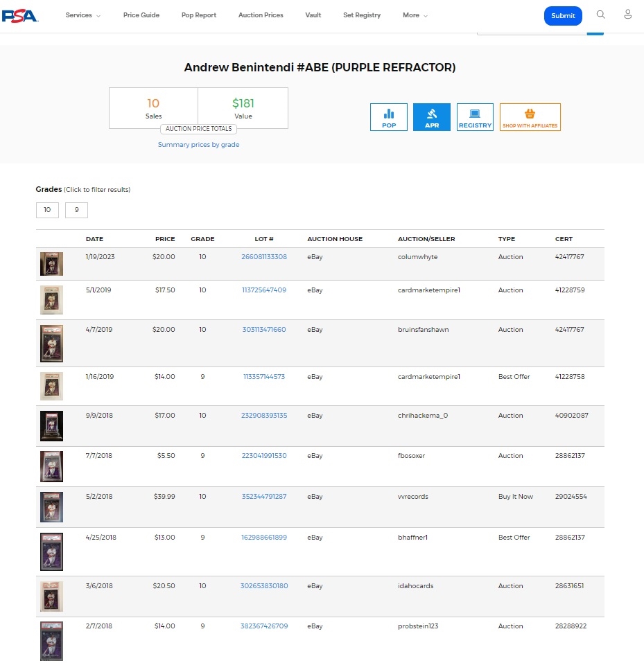Click the $5.50 price cell
Screen dimensions: 644x663
coord(166,455)
